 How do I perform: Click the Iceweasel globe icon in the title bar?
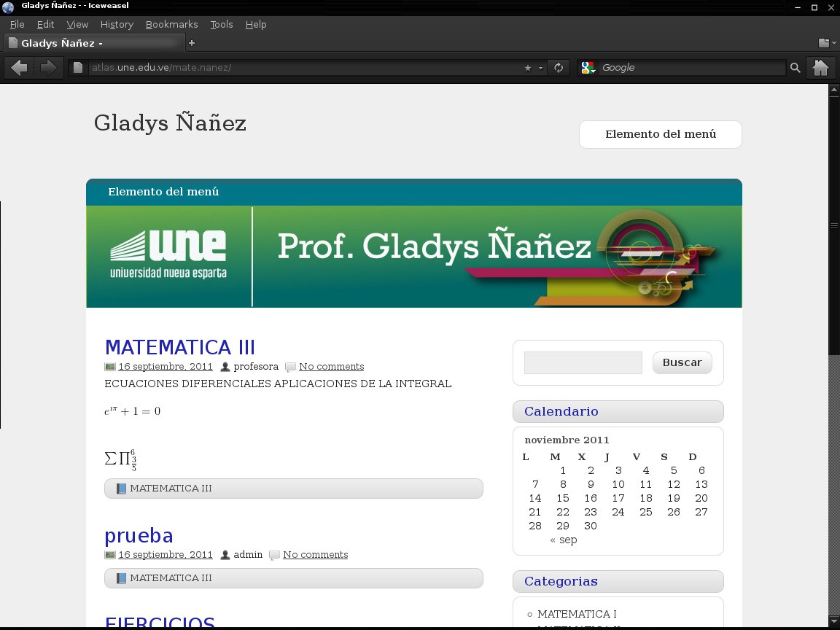pyautogui.click(x=7, y=7)
